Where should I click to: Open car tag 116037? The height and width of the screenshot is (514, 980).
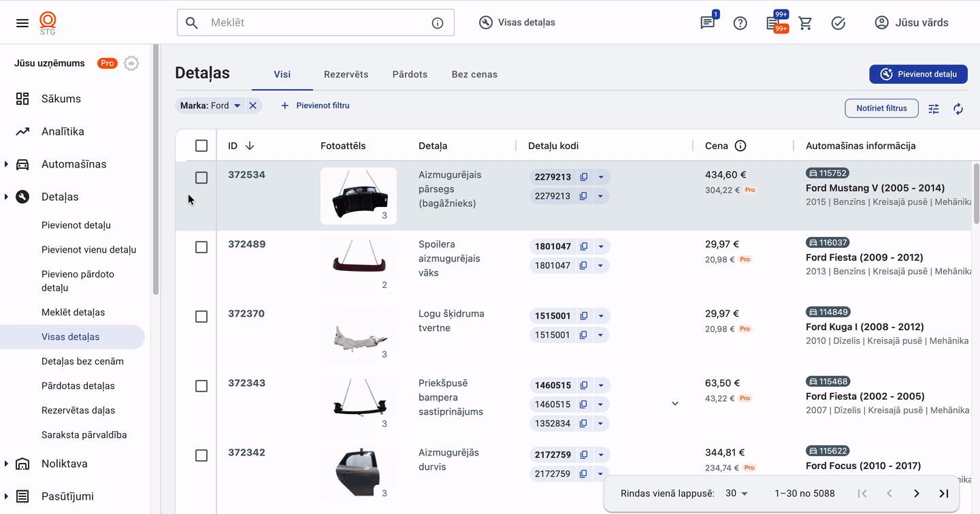tap(828, 243)
